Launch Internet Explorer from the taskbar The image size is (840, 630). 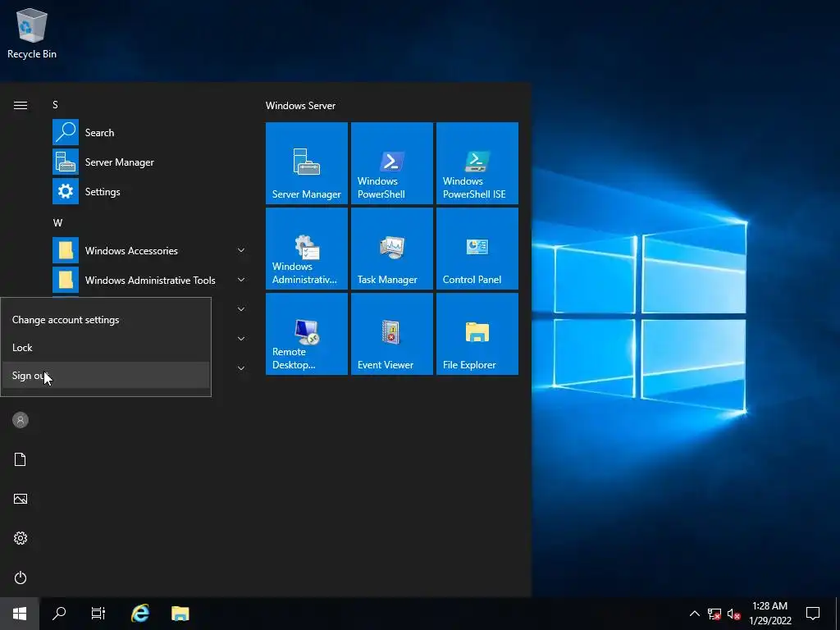(x=140, y=614)
